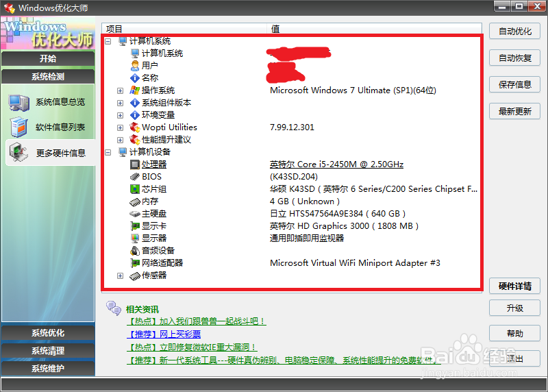Select value 华硕 K43SD chipset

[x=373, y=189]
